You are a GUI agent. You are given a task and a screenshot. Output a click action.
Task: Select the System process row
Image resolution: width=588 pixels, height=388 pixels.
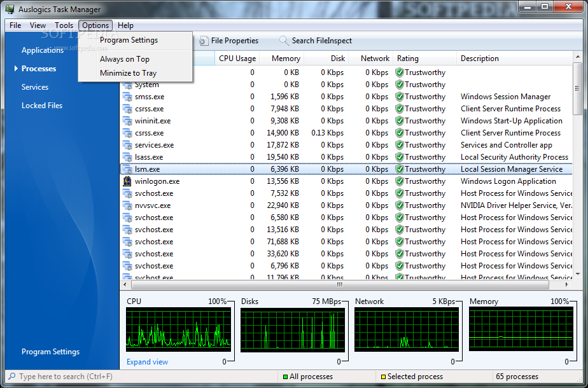pos(346,85)
